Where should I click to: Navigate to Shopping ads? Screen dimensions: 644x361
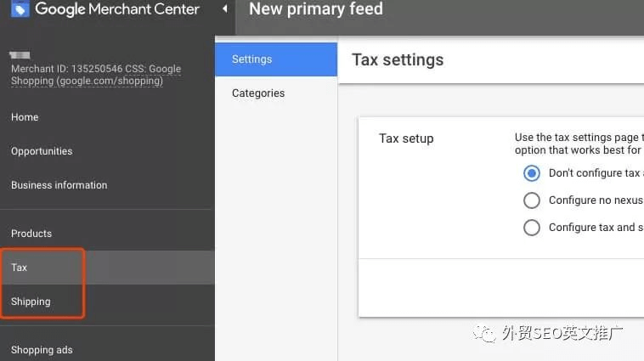(42, 350)
